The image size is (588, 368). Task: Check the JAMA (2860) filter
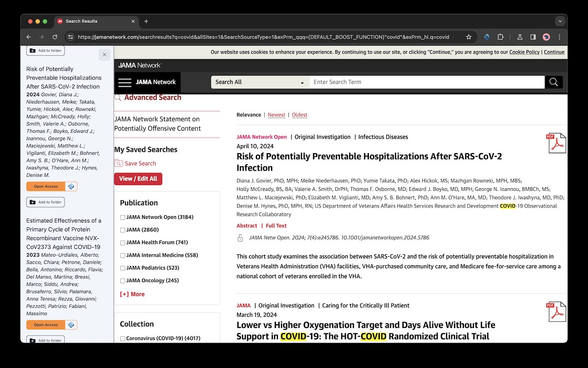[x=123, y=230]
